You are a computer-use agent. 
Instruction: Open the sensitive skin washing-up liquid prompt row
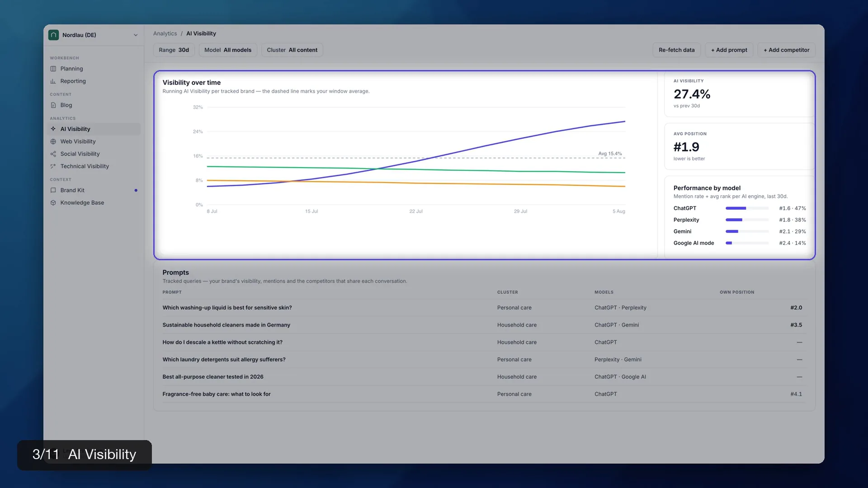pyautogui.click(x=484, y=308)
